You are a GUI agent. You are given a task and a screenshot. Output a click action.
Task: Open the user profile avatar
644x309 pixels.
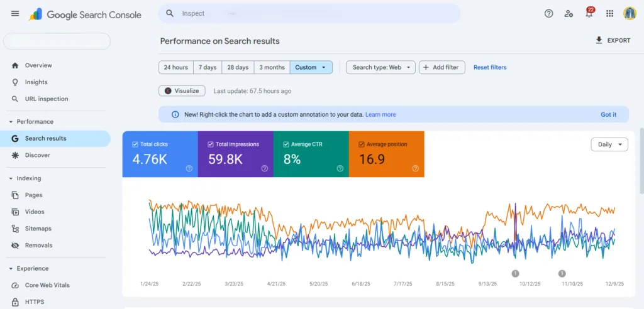[630, 14]
